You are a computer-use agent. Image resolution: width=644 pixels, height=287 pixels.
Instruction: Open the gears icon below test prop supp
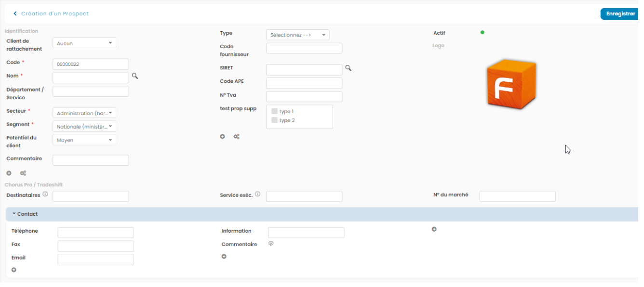coord(237,137)
